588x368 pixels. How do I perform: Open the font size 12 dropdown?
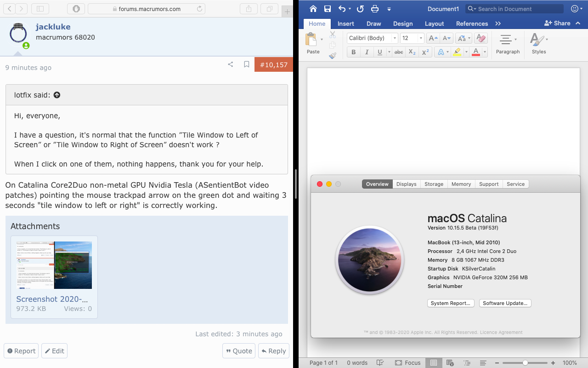point(421,38)
